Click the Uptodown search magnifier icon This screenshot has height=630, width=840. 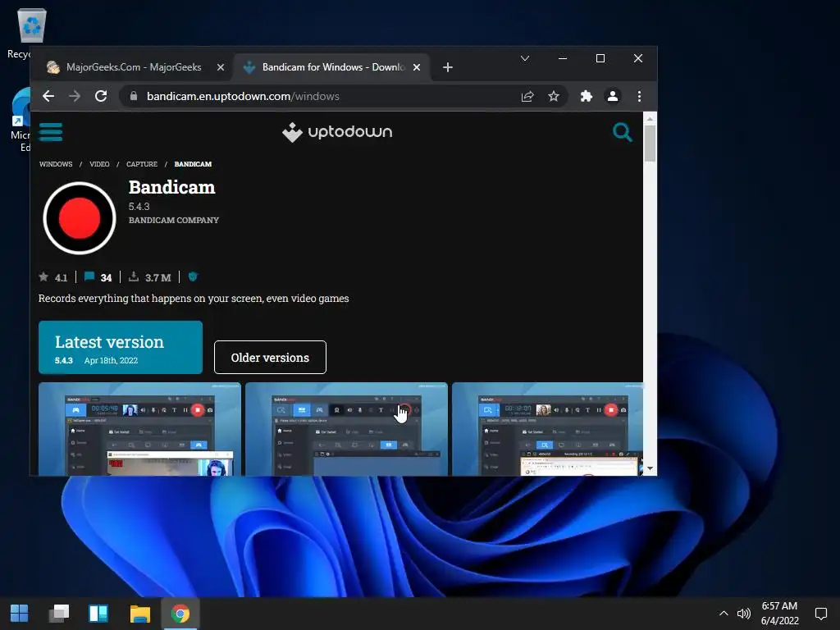pos(622,132)
